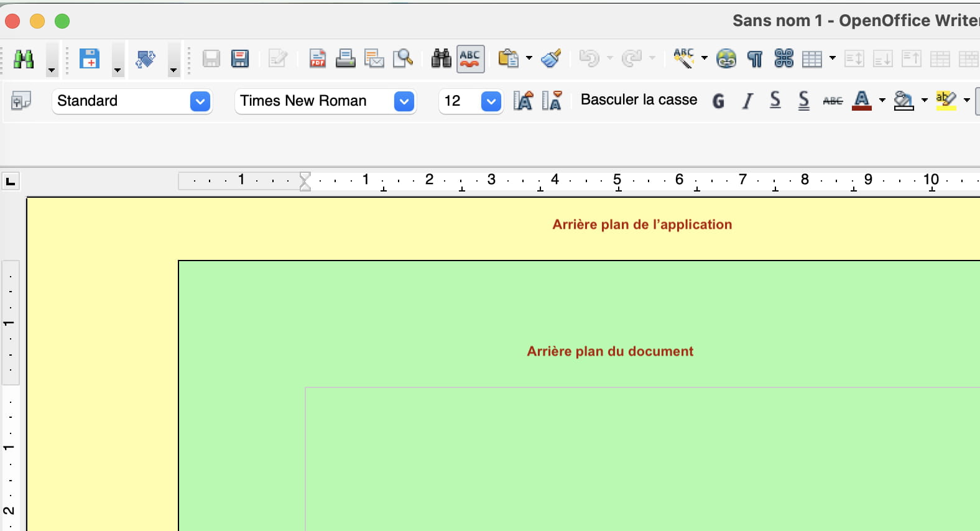This screenshot has height=531, width=980.
Task: Click the 'Arrière plan du document' text
Action: [610, 351]
